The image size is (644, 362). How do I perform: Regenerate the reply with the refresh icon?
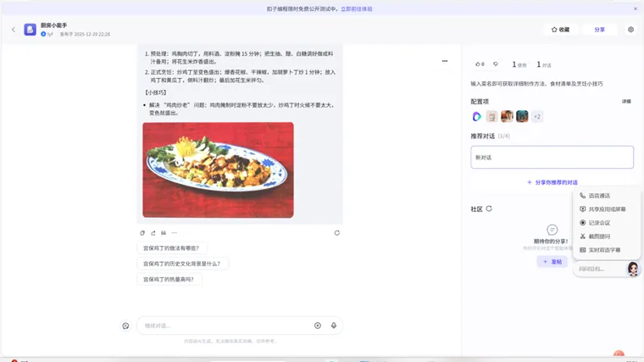pyautogui.click(x=336, y=233)
